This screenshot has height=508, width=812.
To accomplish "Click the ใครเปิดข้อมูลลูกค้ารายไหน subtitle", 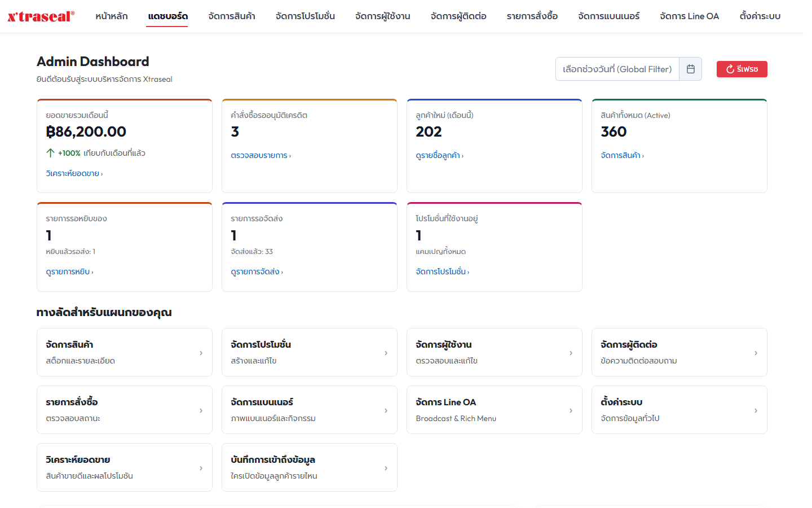I will pyautogui.click(x=274, y=476).
